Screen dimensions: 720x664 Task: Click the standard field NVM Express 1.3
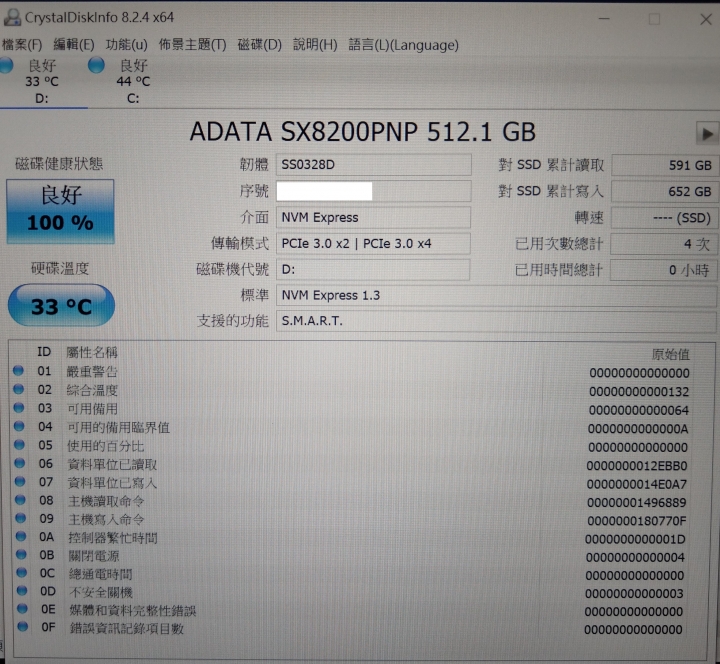496,295
